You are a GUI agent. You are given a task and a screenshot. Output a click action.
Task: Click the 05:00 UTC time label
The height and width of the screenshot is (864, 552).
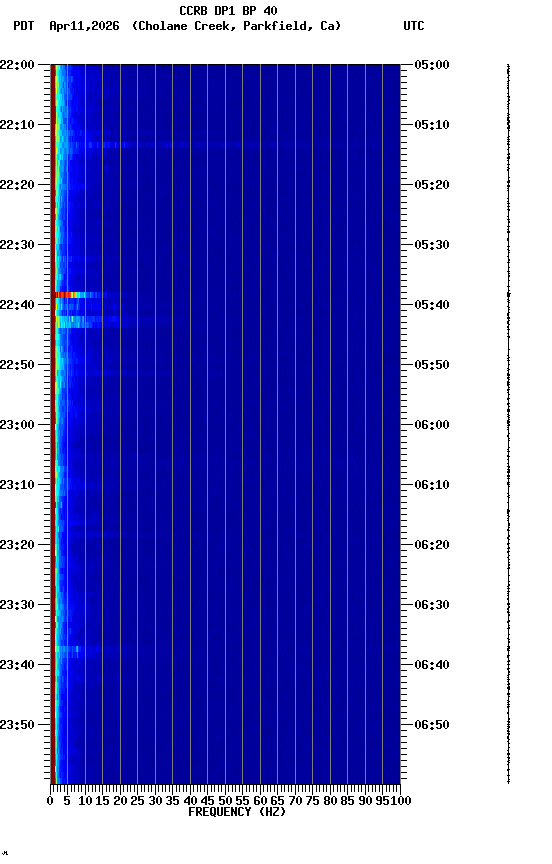(x=432, y=65)
